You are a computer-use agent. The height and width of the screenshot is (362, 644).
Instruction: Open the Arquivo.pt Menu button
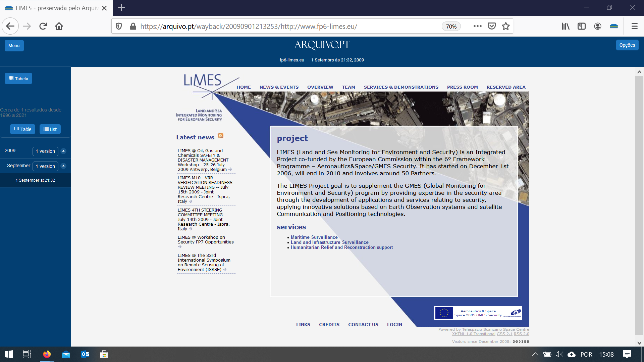point(14,45)
